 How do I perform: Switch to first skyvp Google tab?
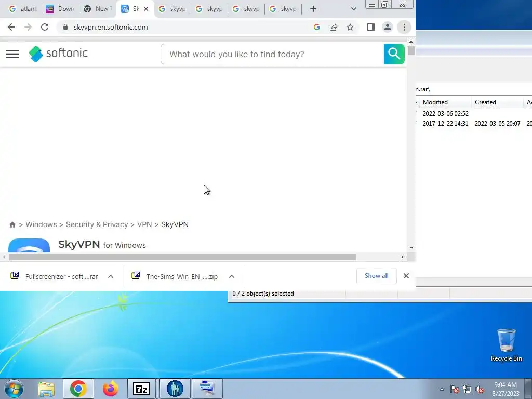coord(172,9)
